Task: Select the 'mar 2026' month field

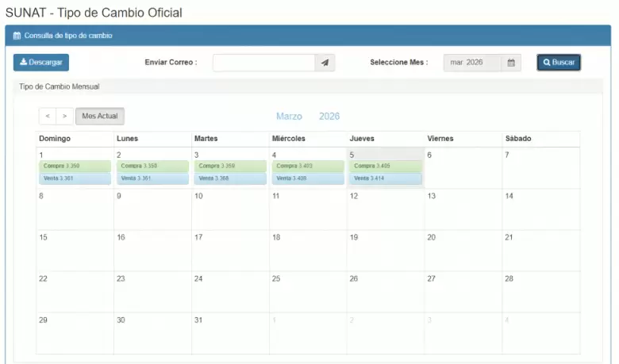Action: [472, 63]
